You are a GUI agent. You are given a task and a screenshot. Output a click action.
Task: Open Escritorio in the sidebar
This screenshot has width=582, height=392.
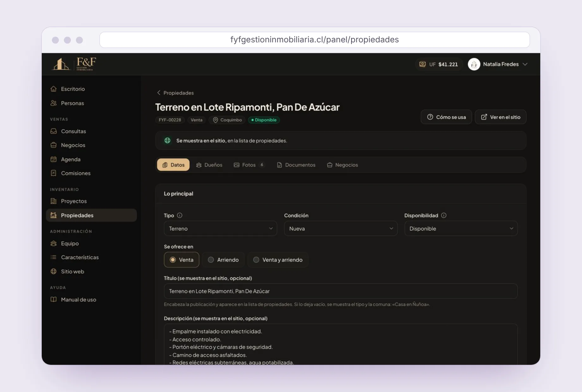91,89
